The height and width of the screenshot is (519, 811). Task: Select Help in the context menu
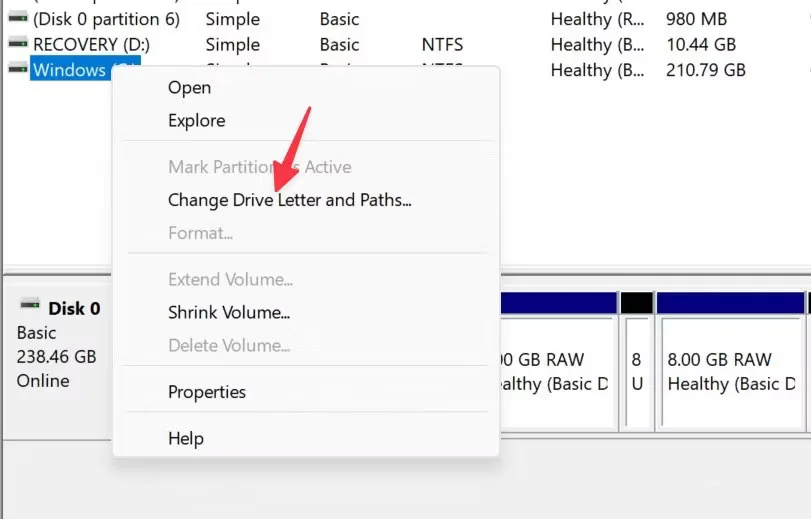pyautogui.click(x=186, y=438)
